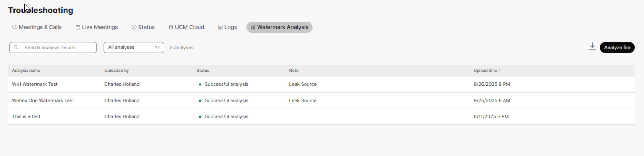Open the Meetings & Calls tab
The height and width of the screenshot is (156, 644).
(37, 27)
